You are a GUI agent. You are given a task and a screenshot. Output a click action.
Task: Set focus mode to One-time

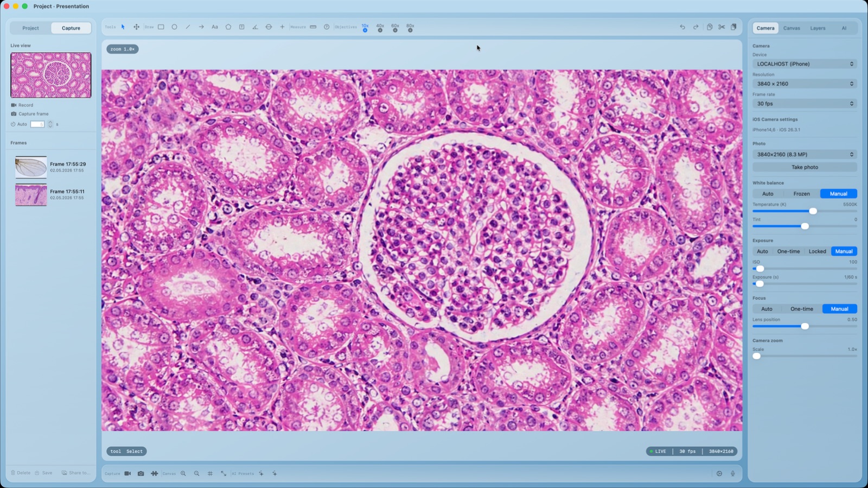(x=802, y=309)
